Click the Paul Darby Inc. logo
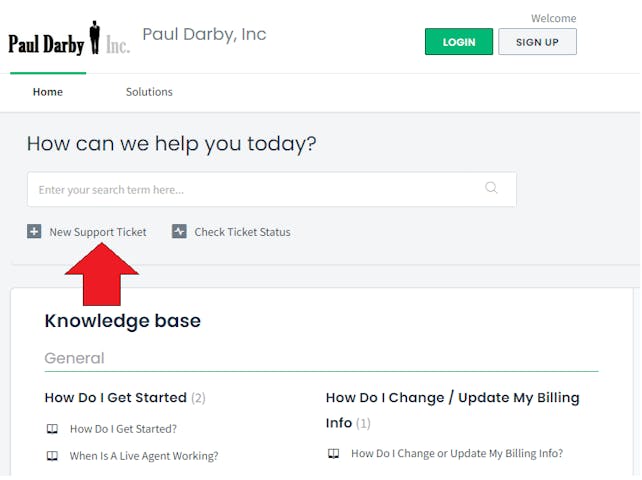The height and width of the screenshot is (480, 642). click(69, 41)
